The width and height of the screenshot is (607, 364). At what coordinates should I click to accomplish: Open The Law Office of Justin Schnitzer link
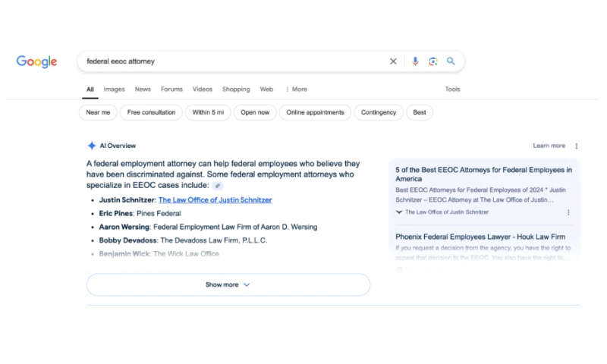pyautogui.click(x=215, y=200)
